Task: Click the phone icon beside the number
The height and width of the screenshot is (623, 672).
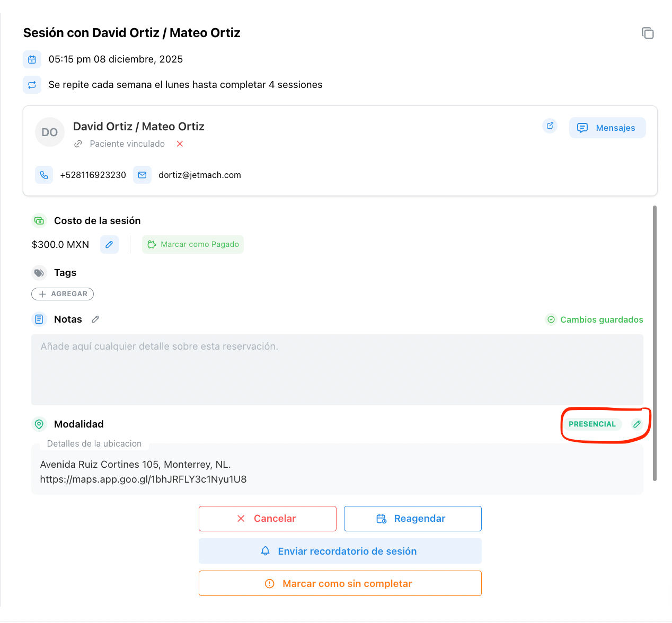Action: (44, 175)
